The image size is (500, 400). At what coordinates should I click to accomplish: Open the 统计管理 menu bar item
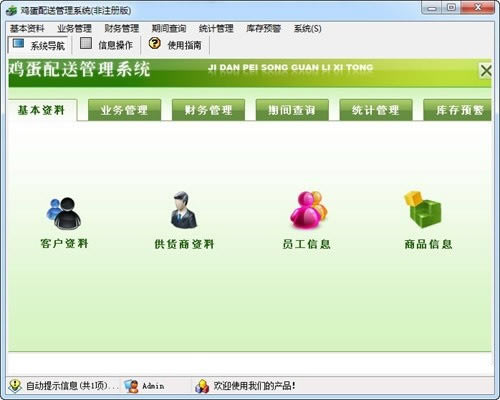coord(216,29)
